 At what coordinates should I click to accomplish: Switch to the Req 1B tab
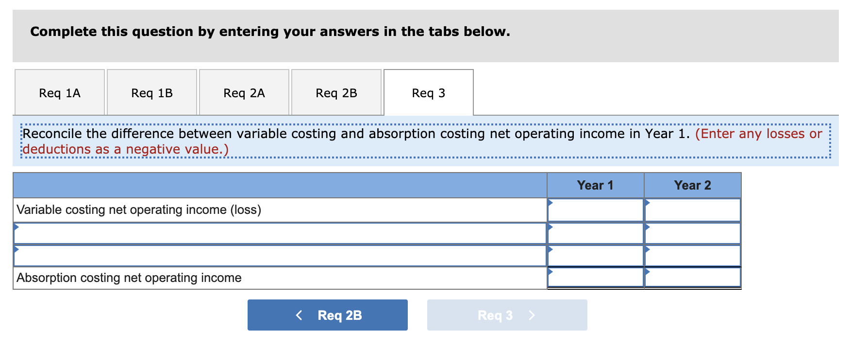pos(151,92)
